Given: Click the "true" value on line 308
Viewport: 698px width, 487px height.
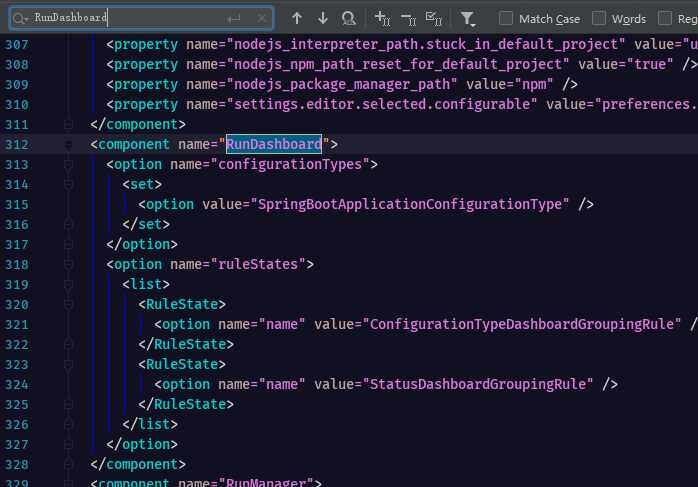Looking at the screenshot, I should tap(650, 64).
